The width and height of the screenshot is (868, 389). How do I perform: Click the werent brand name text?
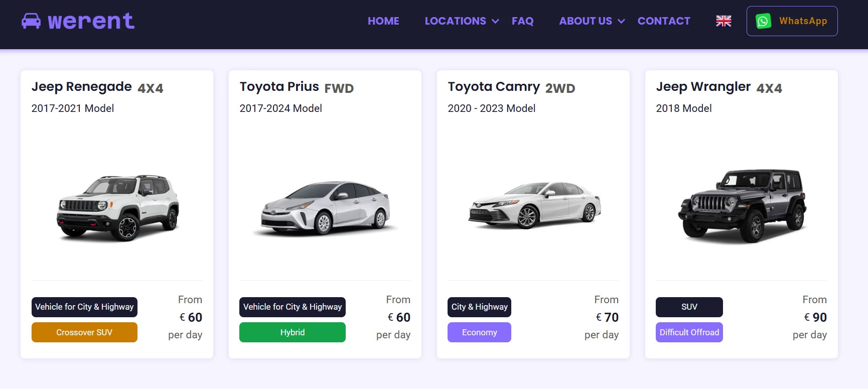point(91,21)
